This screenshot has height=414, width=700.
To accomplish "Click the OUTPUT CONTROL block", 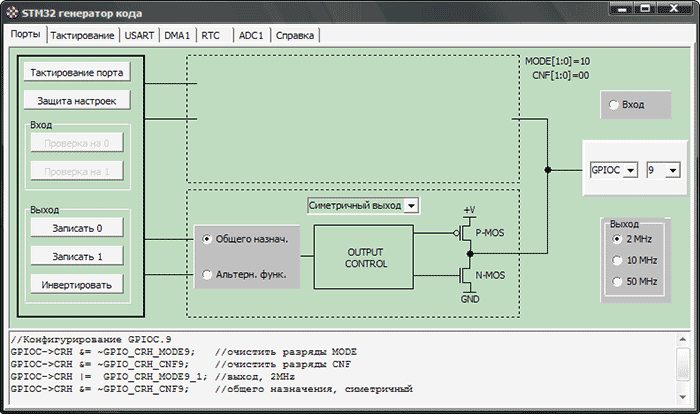I will [x=364, y=257].
